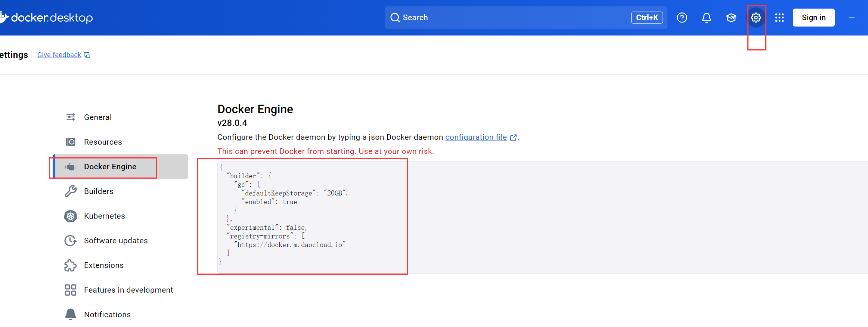Click the General sliders icon
This screenshot has width=868, height=327.
[71, 117]
